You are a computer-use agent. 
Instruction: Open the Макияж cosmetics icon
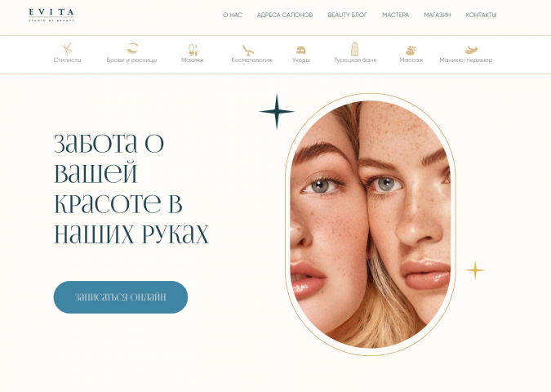pyautogui.click(x=193, y=50)
